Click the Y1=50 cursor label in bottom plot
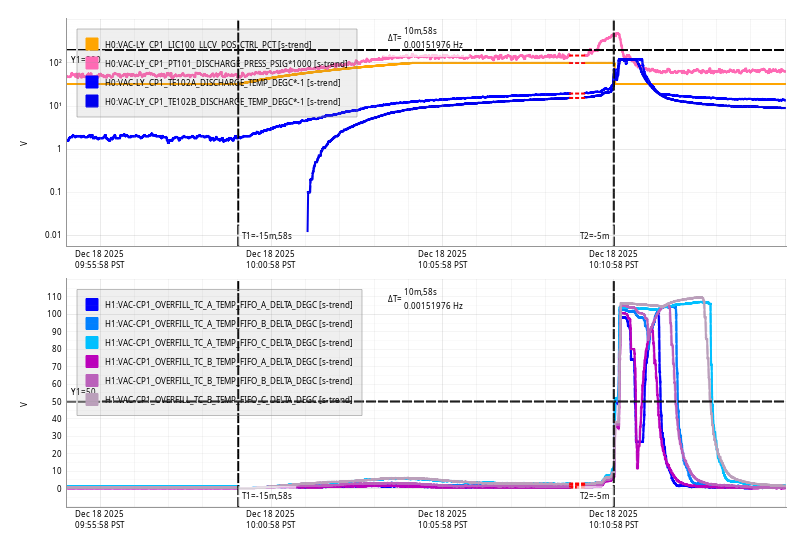Screen dimensions: 804x551 82,392
